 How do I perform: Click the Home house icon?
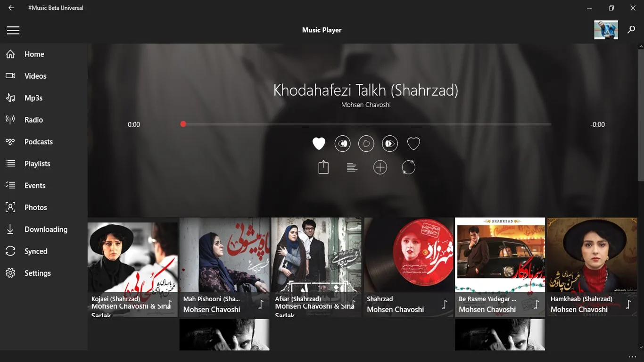10,54
